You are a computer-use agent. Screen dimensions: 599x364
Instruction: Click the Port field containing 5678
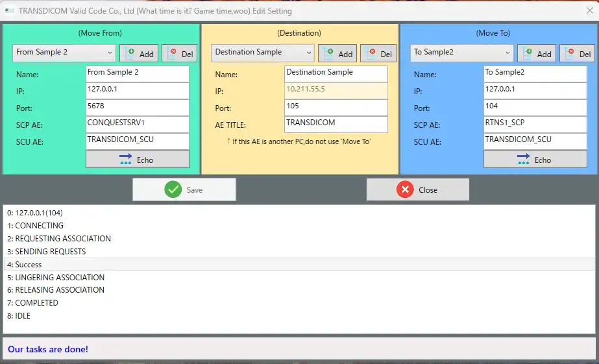[x=138, y=107]
